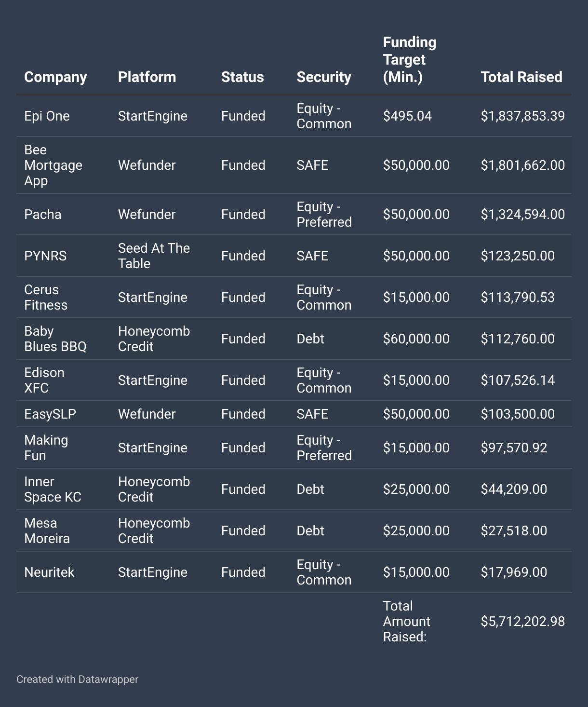
Task: Select the total amount $5,712,202.98
Action: (x=522, y=622)
